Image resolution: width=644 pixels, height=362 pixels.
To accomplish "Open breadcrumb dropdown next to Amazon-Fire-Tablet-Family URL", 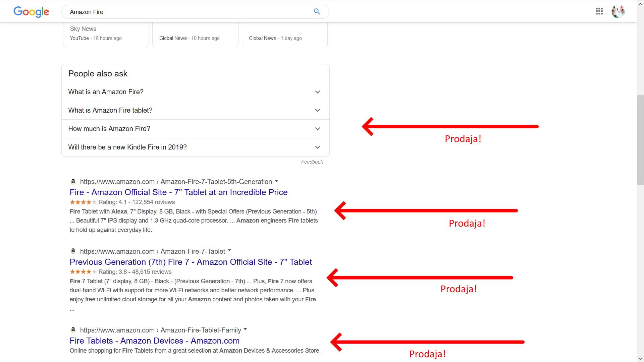I will [x=245, y=329].
